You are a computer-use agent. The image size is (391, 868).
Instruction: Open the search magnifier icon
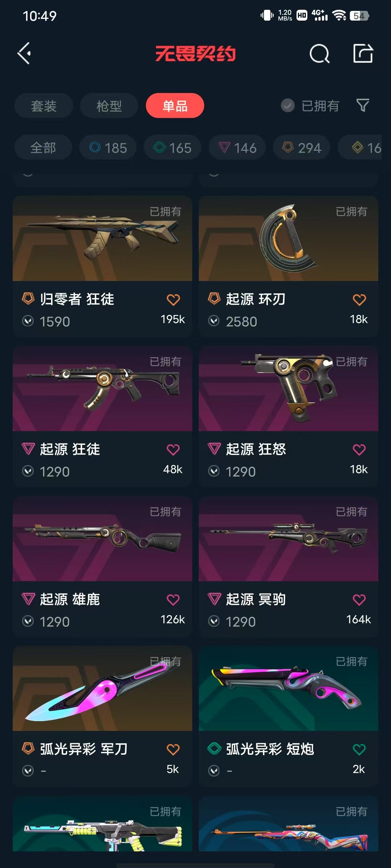coord(320,54)
